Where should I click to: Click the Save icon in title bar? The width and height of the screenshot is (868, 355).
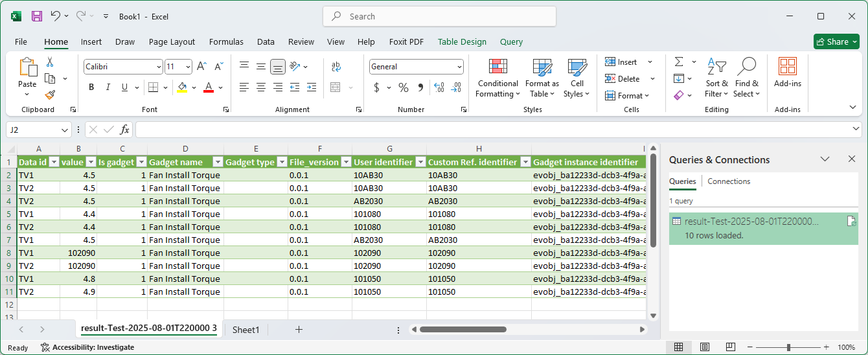click(x=37, y=16)
